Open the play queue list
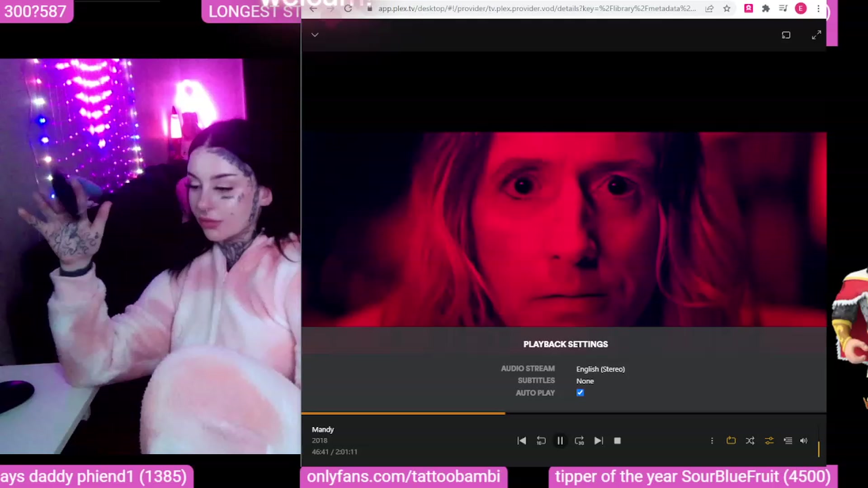868x488 pixels. (x=788, y=441)
